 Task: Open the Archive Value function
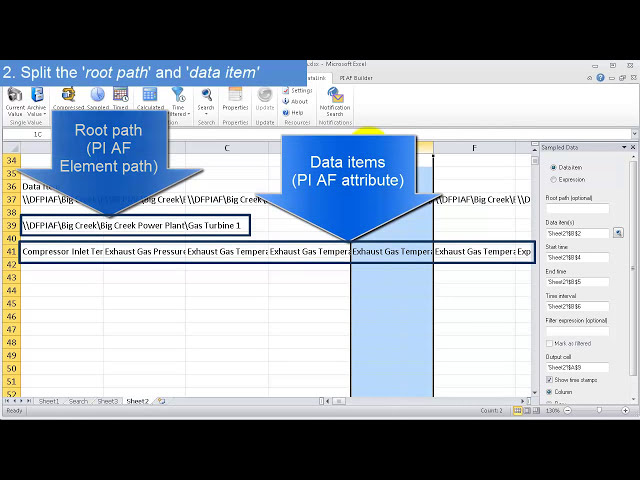coord(37,97)
